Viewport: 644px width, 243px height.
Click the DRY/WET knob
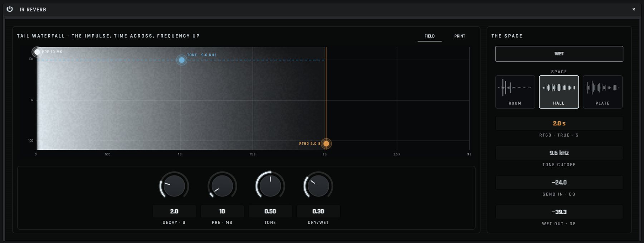click(x=318, y=186)
